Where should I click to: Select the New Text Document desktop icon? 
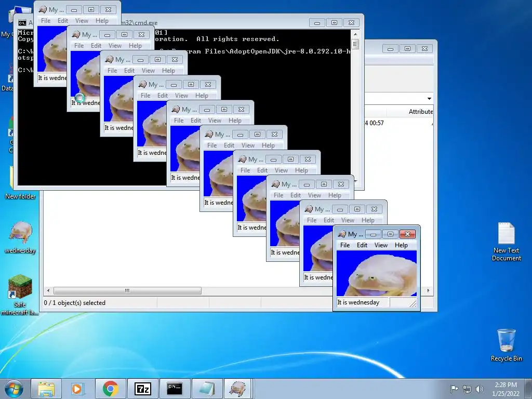[x=506, y=242]
